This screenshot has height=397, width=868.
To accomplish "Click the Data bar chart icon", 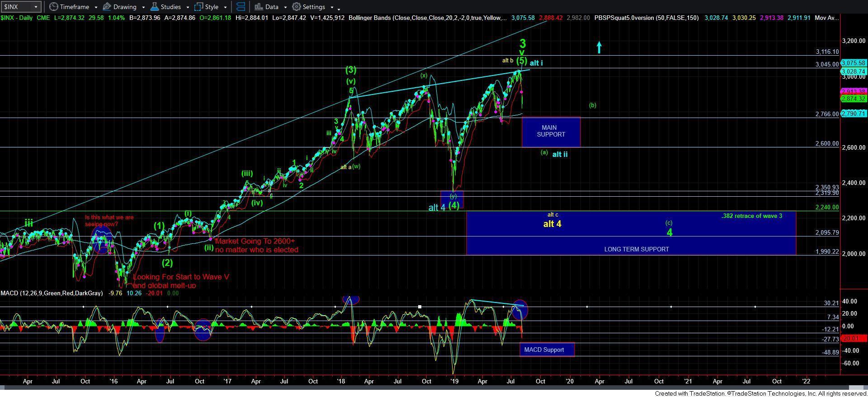I will pos(259,7).
